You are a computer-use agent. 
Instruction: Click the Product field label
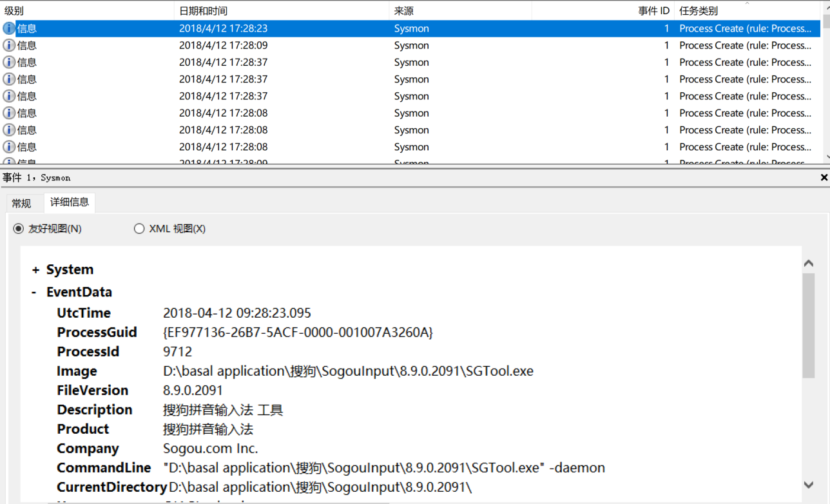82,429
